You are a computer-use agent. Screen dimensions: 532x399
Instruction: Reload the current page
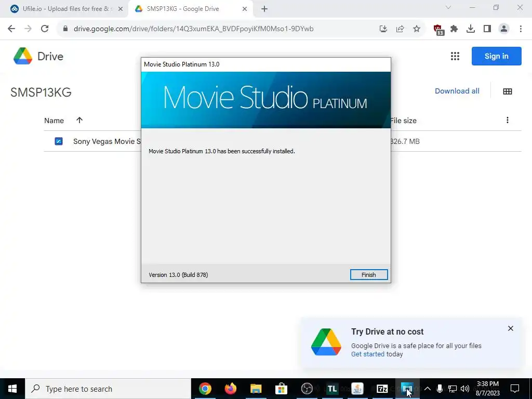tap(45, 29)
